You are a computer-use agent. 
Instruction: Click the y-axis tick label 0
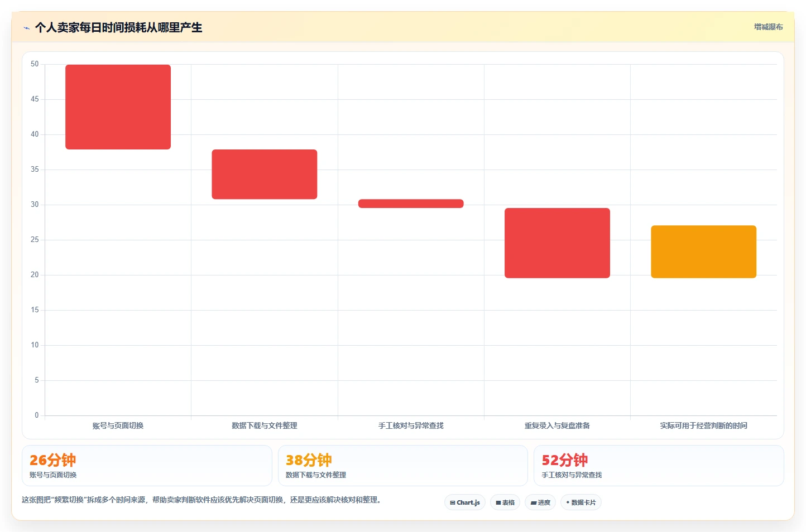coord(37,415)
